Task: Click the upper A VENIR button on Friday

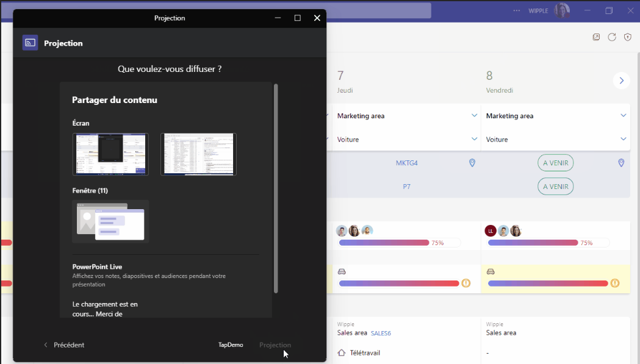Action: (x=556, y=163)
